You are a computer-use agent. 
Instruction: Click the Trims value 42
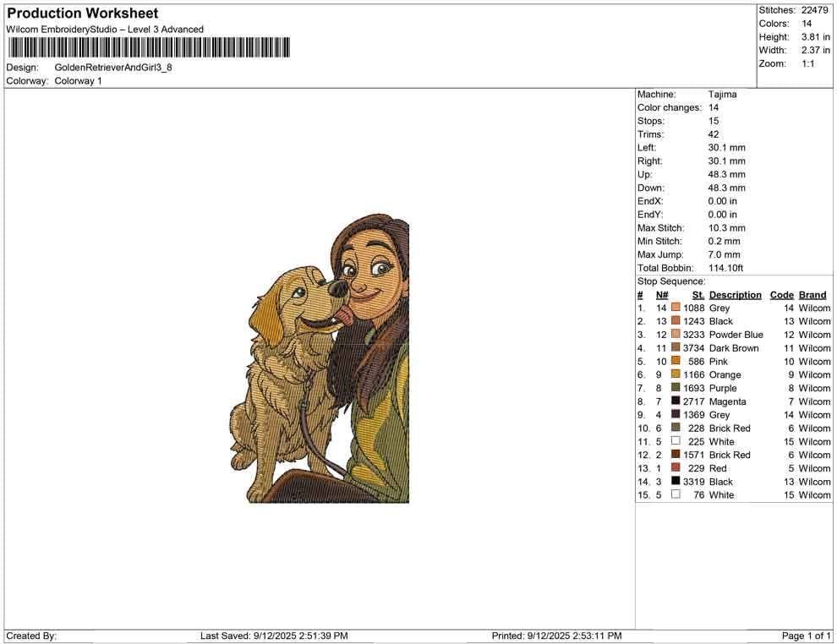[x=714, y=134]
